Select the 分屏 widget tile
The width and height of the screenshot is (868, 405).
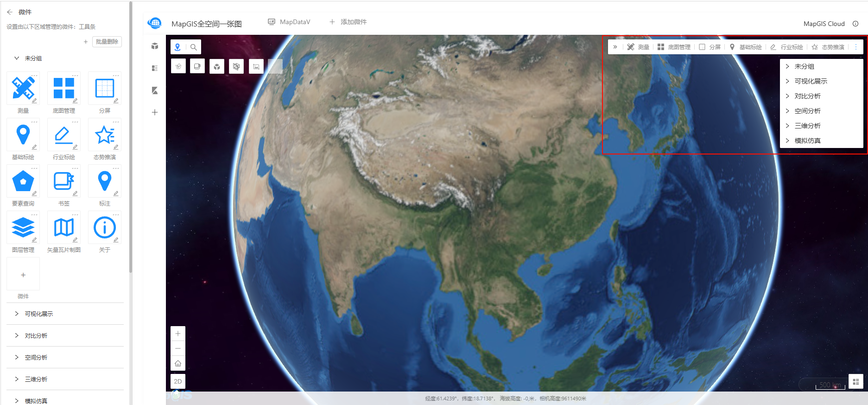pyautogui.click(x=105, y=88)
